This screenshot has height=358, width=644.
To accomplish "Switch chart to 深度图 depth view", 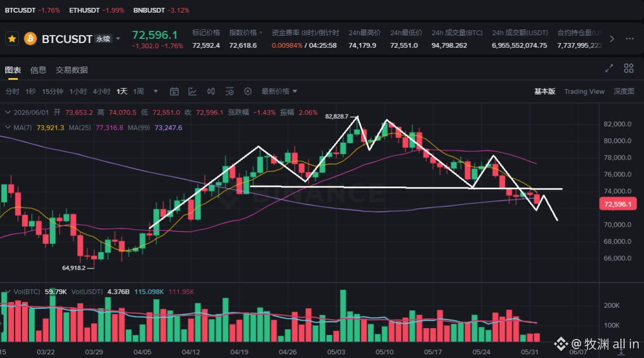I will click(x=624, y=91).
